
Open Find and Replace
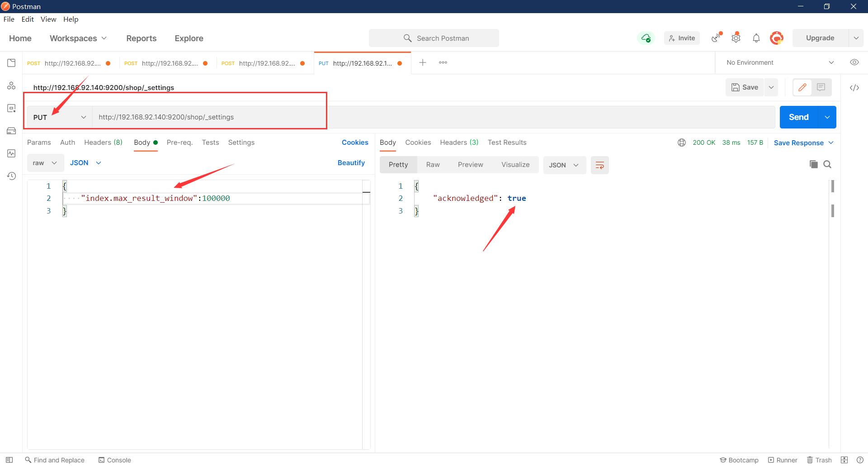(x=55, y=460)
